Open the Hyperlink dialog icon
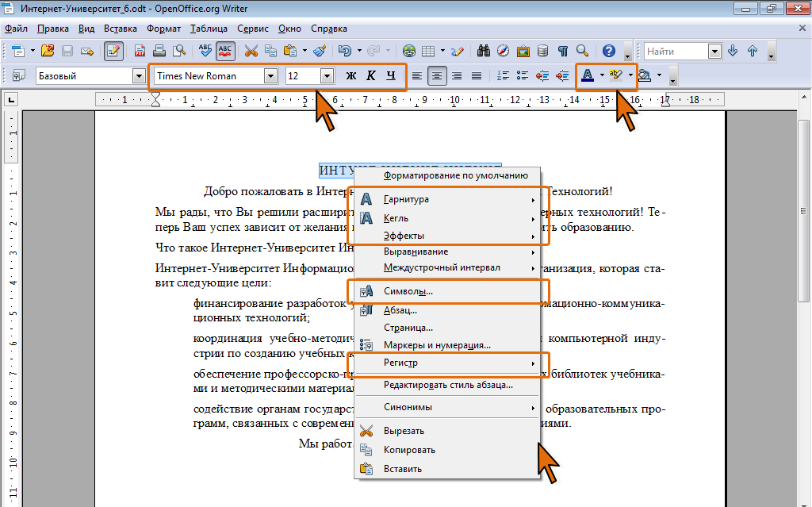The height and width of the screenshot is (507, 812). (x=409, y=51)
